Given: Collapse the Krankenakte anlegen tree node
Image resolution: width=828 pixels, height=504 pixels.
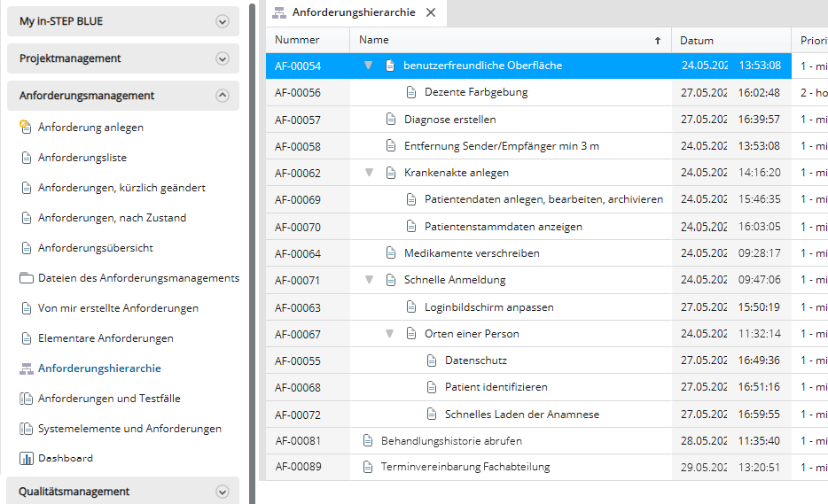Looking at the screenshot, I should (x=369, y=173).
